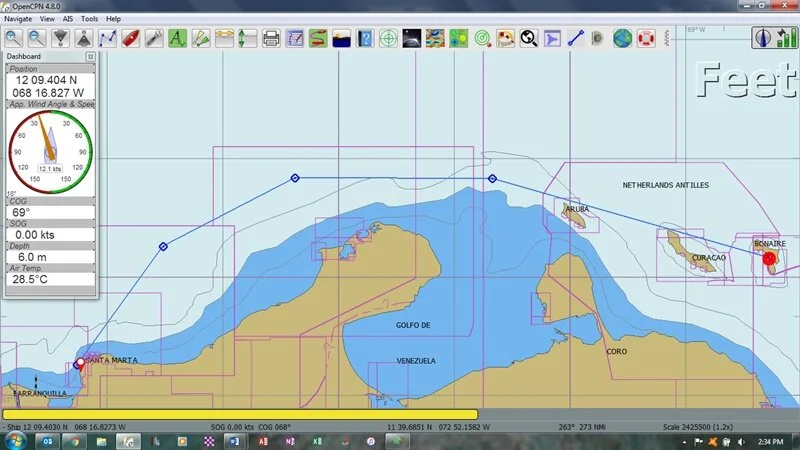Open the View menu
800x450 pixels.
(x=47, y=19)
